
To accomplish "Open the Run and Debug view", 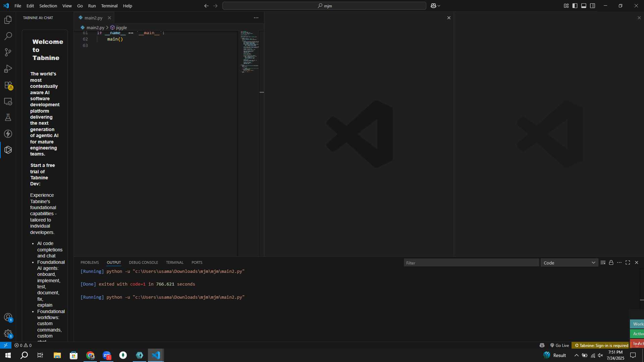I will pyautogui.click(x=8, y=69).
